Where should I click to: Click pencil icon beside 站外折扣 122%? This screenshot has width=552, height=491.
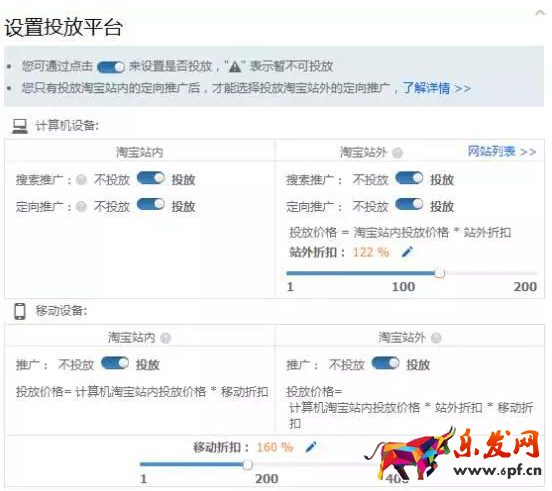(x=407, y=252)
